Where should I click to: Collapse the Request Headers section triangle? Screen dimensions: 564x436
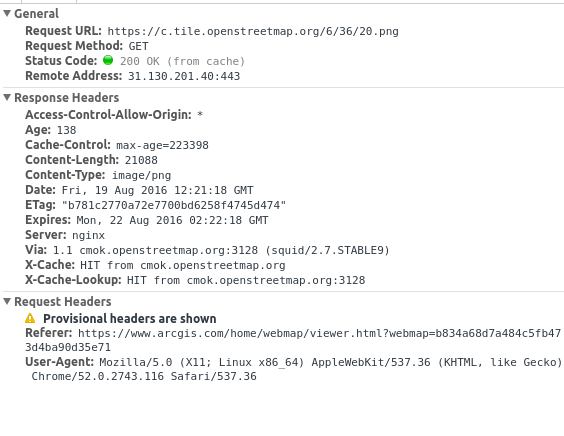tap(7, 301)
